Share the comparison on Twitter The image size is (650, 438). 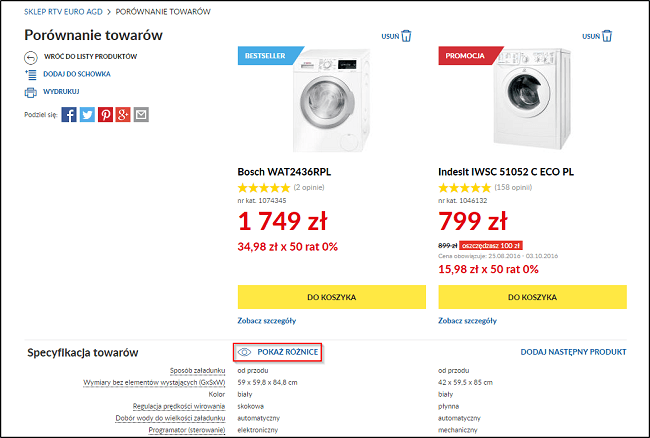(87, 115)
